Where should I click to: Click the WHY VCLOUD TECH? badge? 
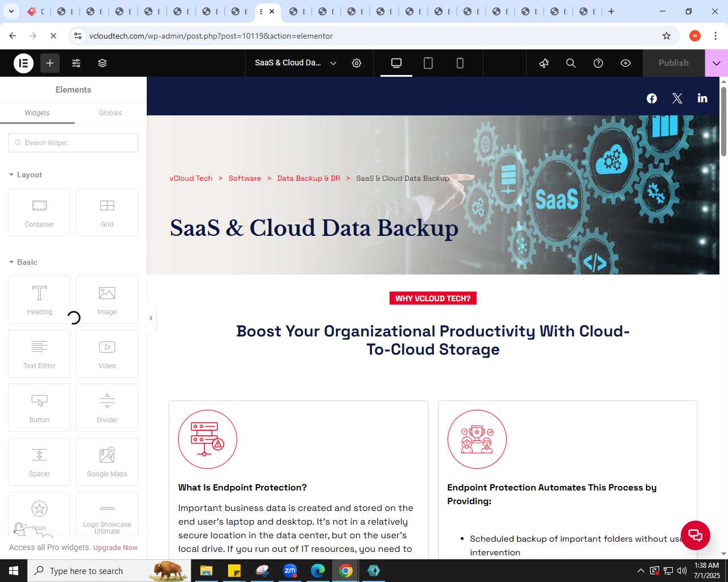coord(433,298)
